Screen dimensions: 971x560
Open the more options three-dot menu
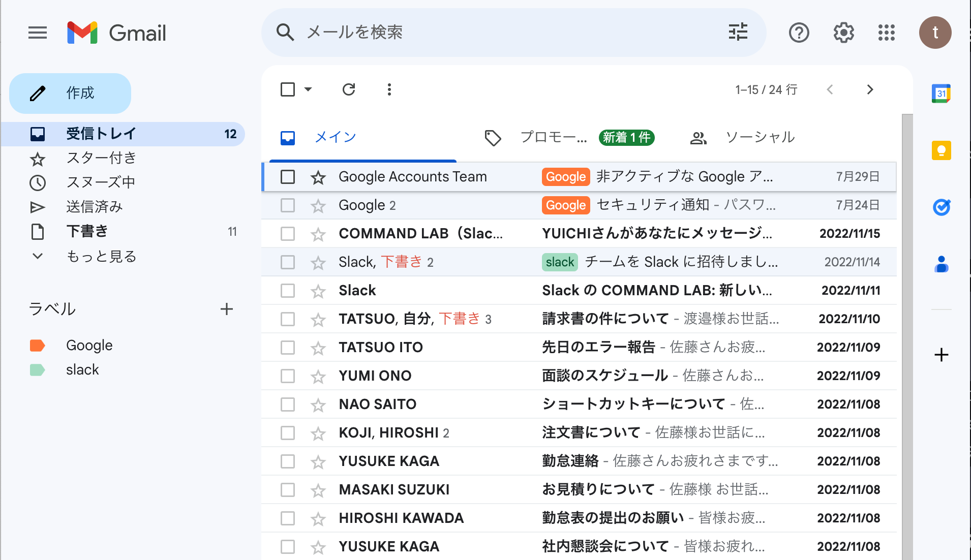(389, 90)
